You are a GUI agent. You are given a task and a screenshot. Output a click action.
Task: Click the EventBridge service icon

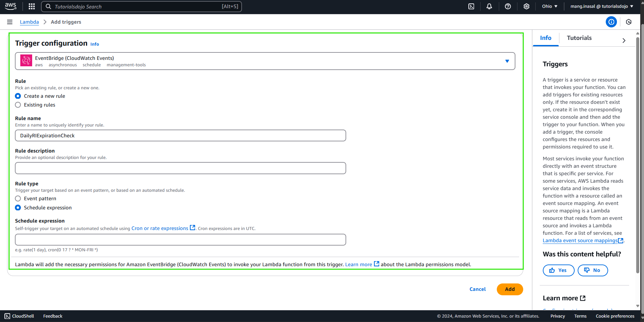click(x=26, y=61)
